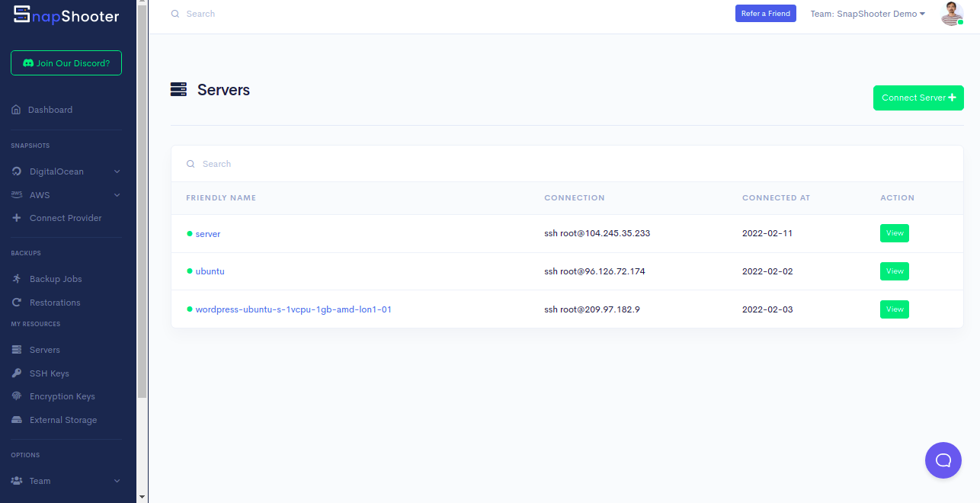Click the plus icon beside Connect Provider
The image size is (980, 503).
[17, 218]
